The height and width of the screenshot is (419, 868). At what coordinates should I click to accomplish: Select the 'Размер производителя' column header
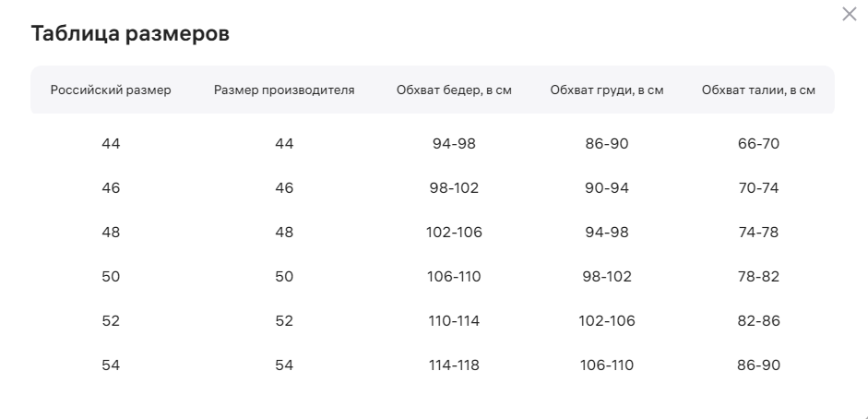(284, 90)
